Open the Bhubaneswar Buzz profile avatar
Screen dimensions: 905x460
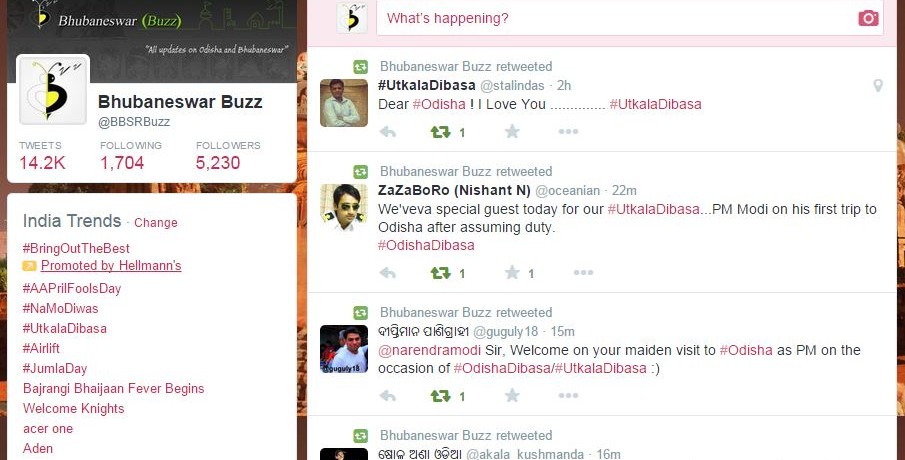coord(54,90)
